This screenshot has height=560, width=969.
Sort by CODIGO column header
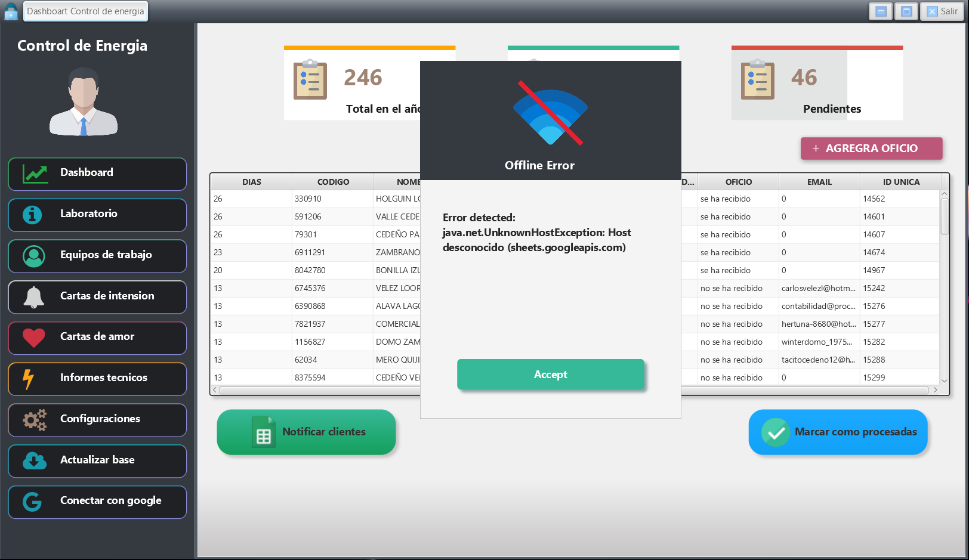click(x=333, y=182)
